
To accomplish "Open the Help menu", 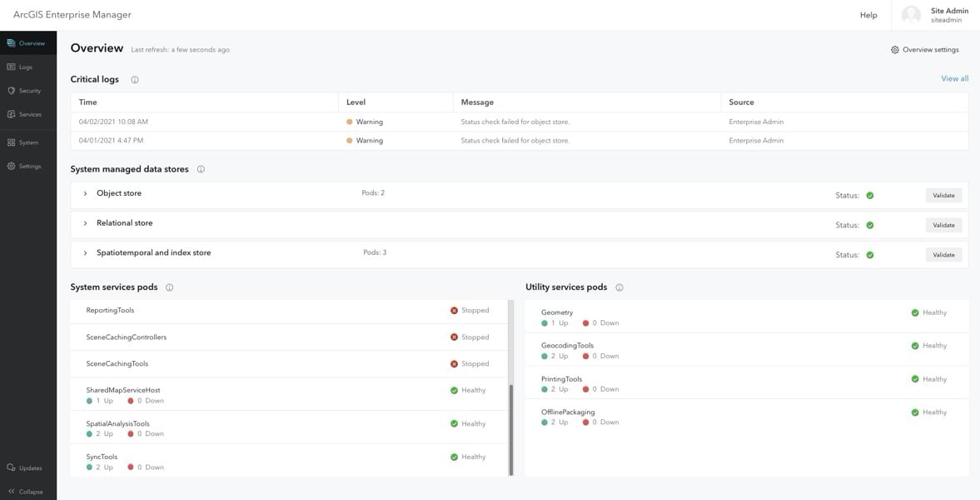I will point(868,15).
